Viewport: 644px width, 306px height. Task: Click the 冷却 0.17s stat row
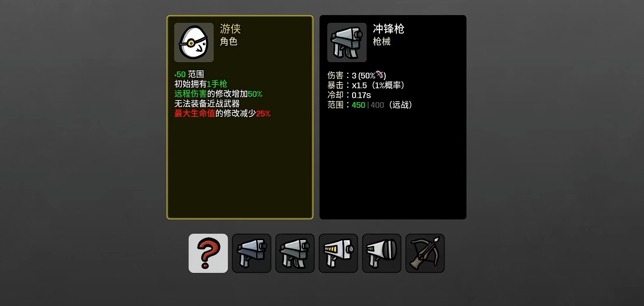click(349, 95)
